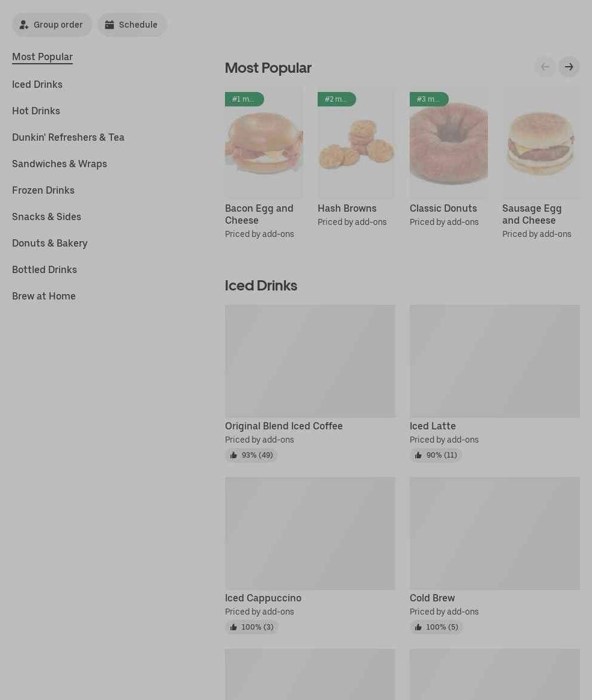Click the previous arrow in Most Popular carousel
592x700 pixels.
pyautogui.click(x=545, y=67)
